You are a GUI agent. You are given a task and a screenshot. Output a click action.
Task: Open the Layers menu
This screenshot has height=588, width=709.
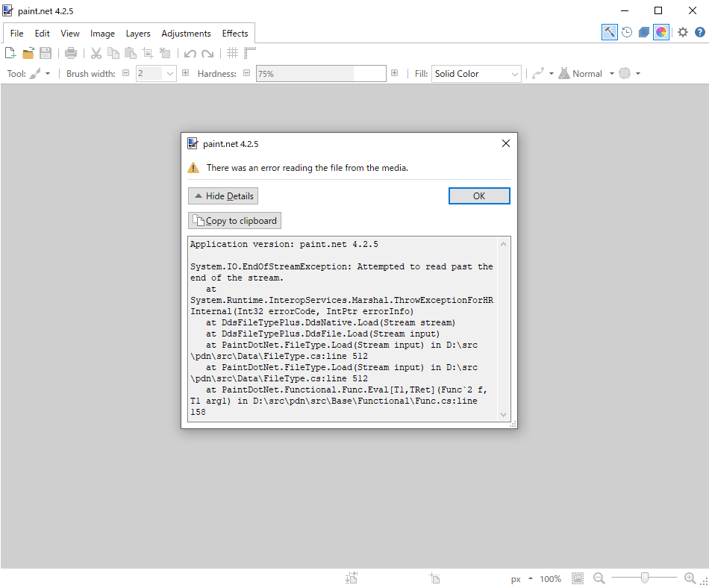point(138,34)
